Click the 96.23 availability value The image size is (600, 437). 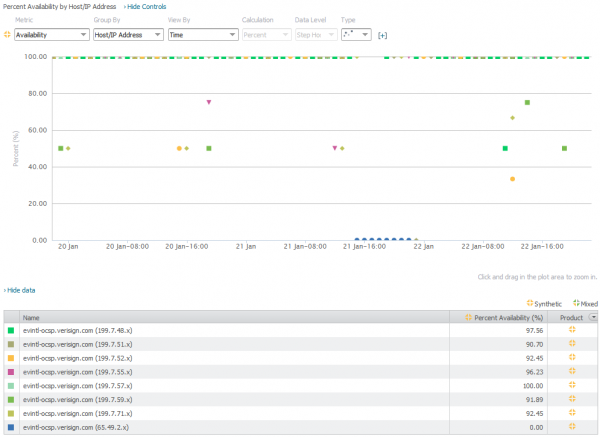tap(534, 372)
